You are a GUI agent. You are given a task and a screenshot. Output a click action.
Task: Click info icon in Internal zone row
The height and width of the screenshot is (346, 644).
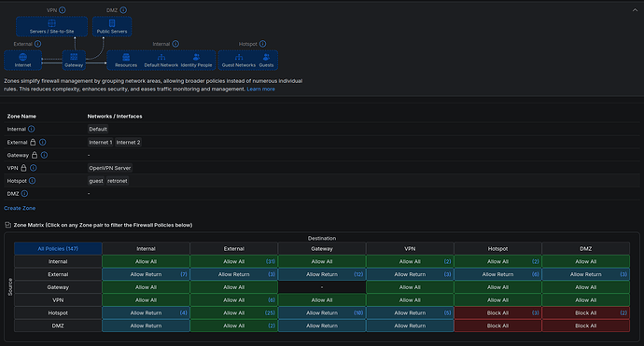(x=31, y=129)
